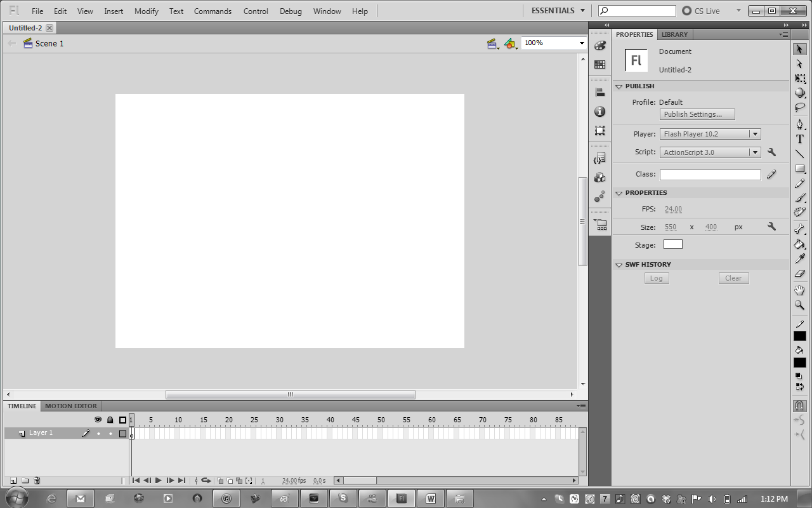
Task: Switch to the LIBRARY tab
Action: tap(674, 34)
